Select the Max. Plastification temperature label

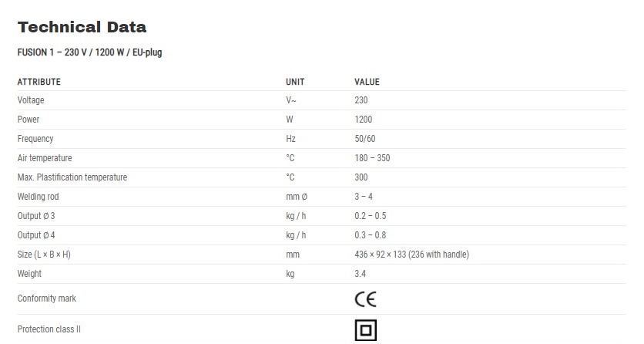click(x=72, y=177)
